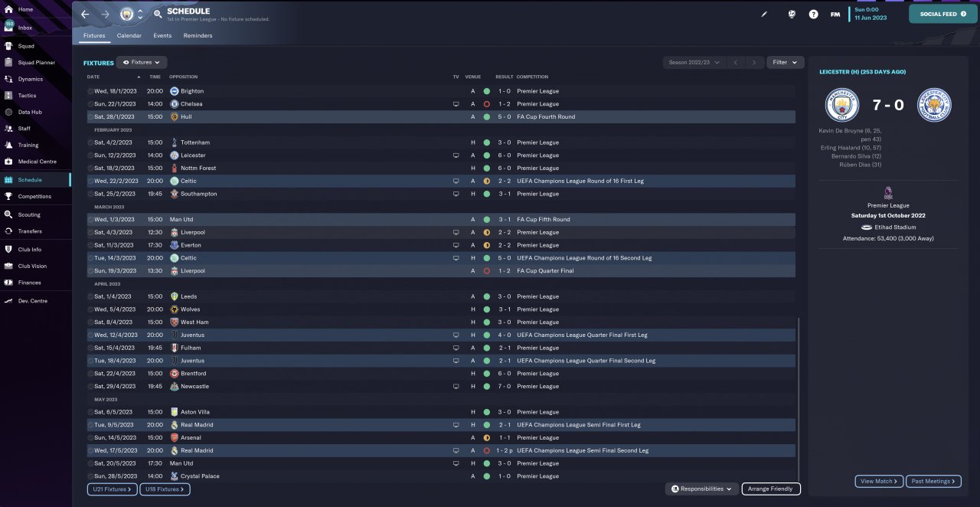Viewport: 980px width, 507px height.
Task: Open the Data Hub
Action: click(x=30, y=112)
